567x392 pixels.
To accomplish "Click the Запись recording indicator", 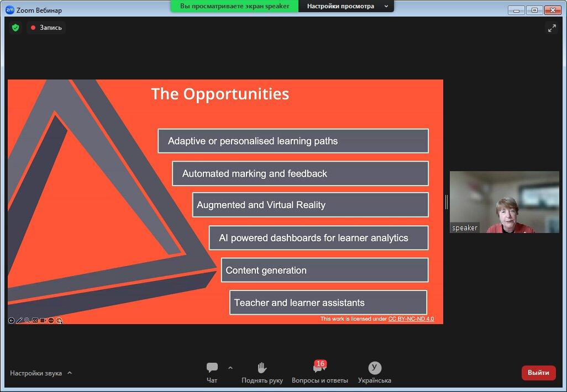I will (x=46, y=28).
